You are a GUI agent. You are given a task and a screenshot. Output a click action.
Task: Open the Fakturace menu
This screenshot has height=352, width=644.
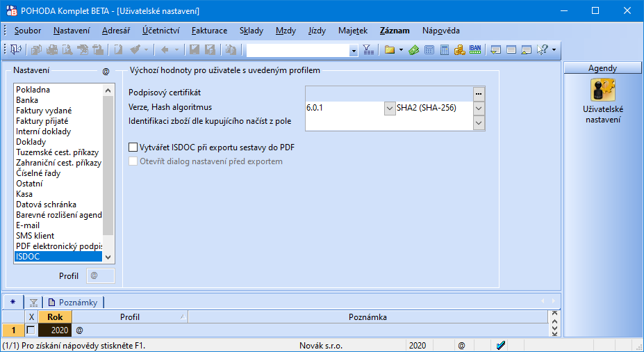tap(209, 31)
